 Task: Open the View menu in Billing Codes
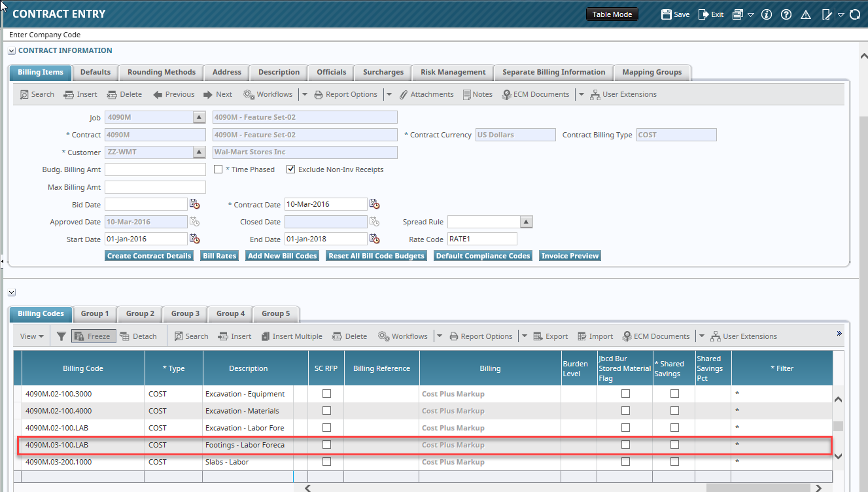pos(31,336)
